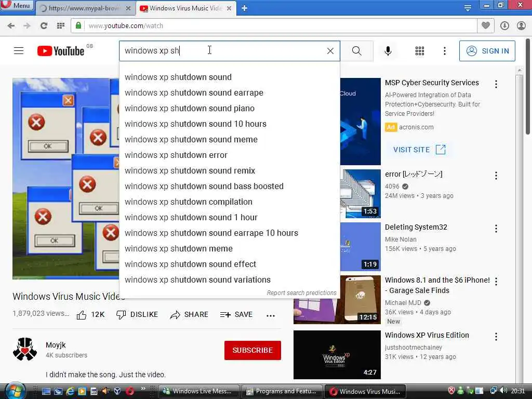Screen dimensions: 532x399
Task: Open the Speed Dial grid
Action: tap(60, 26)
